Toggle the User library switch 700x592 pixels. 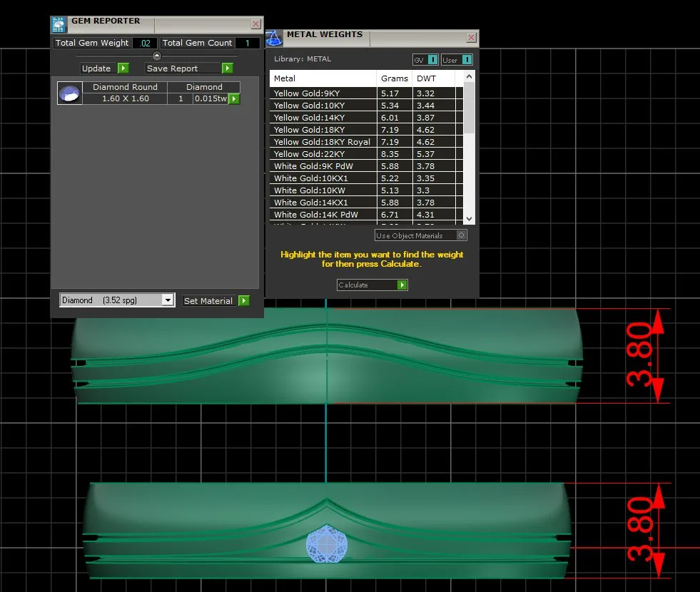467,60
